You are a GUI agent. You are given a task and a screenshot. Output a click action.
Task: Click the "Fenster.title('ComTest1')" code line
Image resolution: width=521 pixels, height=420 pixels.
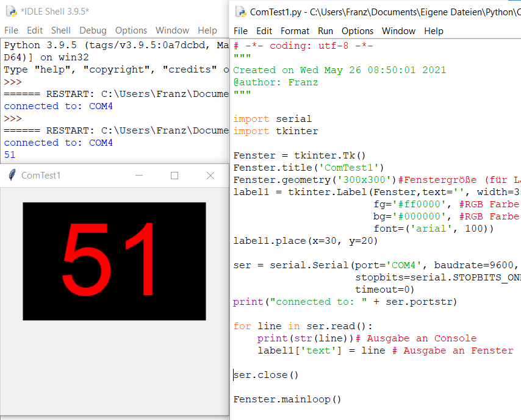309,168
